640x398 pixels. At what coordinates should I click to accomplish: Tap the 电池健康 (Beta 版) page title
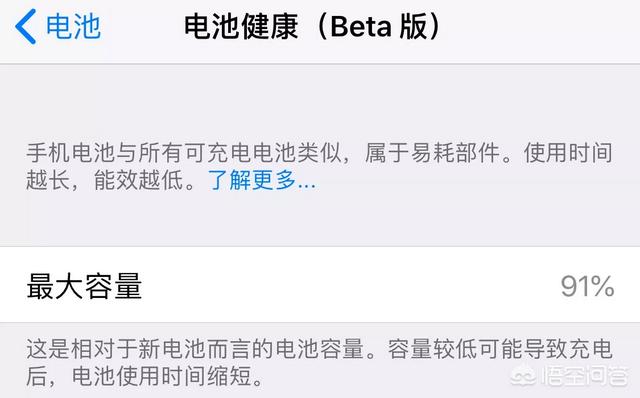coord(313,27)
